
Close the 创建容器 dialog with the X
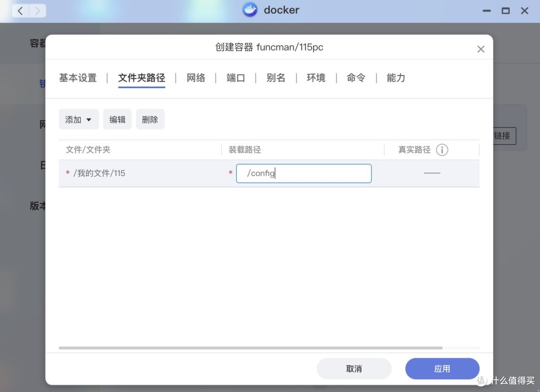480,49
